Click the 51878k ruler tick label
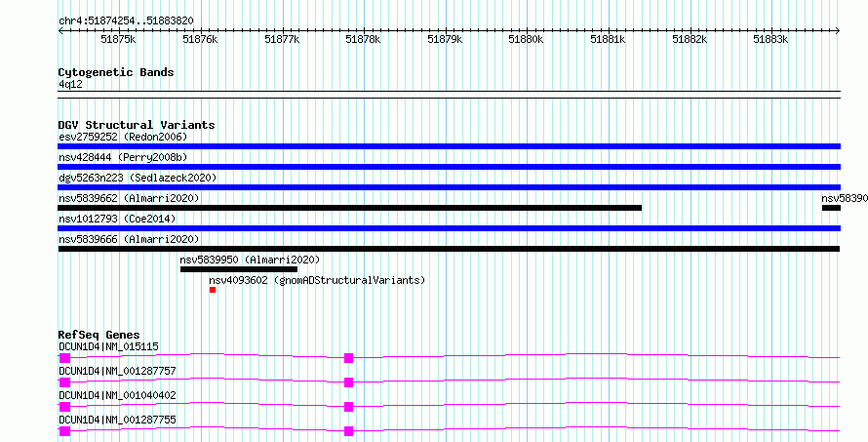The image size is (868, 442). tap(363, 39)
